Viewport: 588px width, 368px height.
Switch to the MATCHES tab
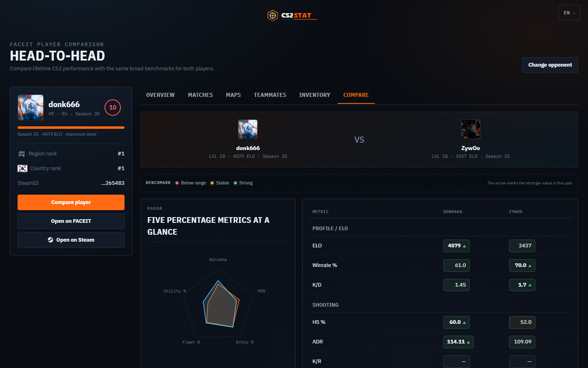[x=200, y=95]
